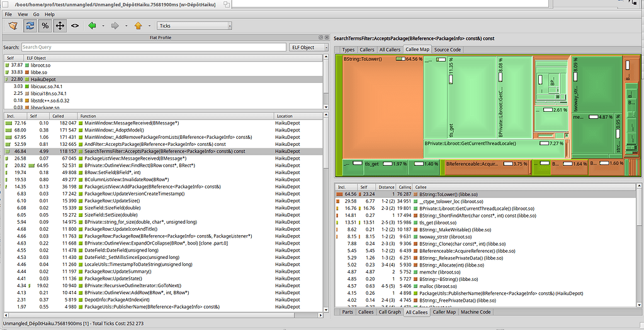
Task: Open the File menu
Action: pyautogui.click(x=8, y=14)
